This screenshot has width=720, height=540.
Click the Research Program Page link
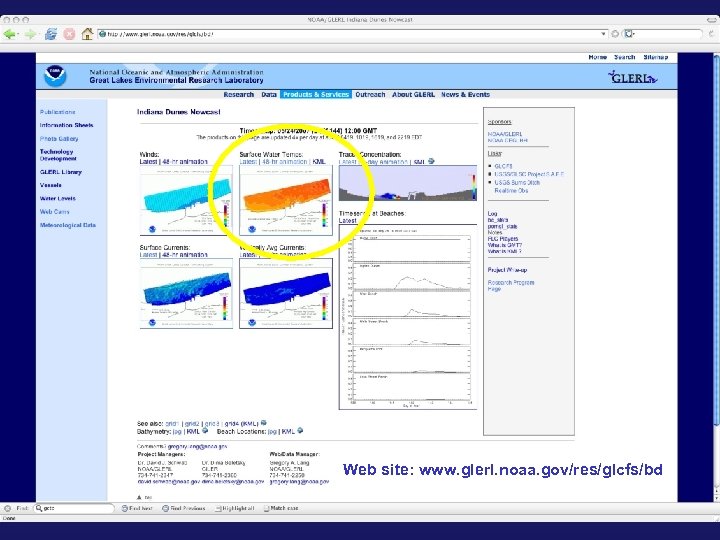(x=511, y=286)
